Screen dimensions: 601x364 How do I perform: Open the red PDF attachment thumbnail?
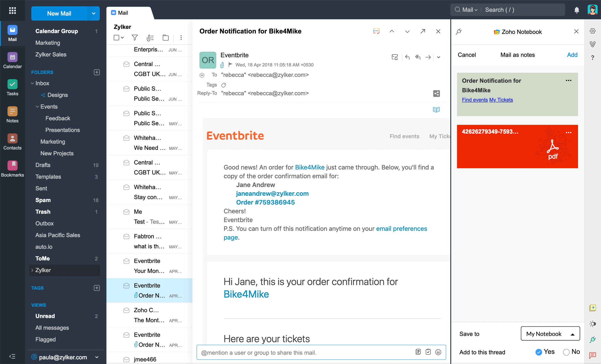pos(517,147)
